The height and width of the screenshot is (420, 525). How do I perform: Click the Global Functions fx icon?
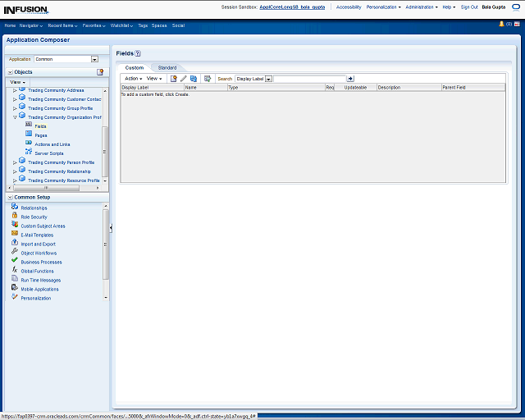[15, 271]
